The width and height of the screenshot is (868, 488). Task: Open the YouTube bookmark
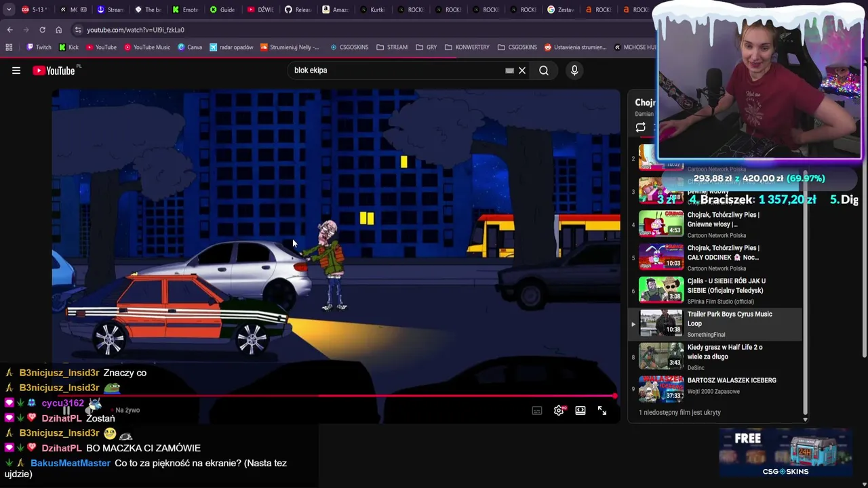pyautogui.click(x=101, y=47)
